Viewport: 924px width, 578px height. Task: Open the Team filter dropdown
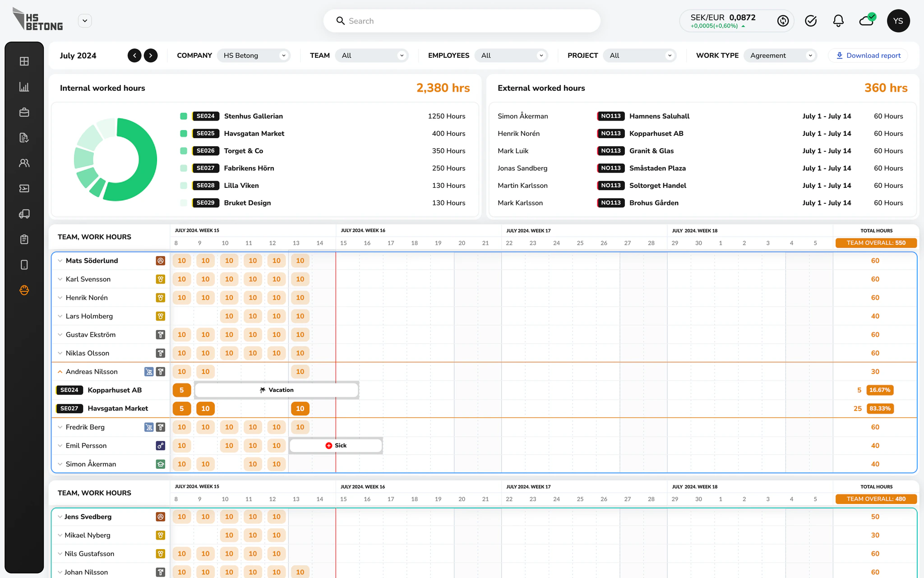click(372, 56)
